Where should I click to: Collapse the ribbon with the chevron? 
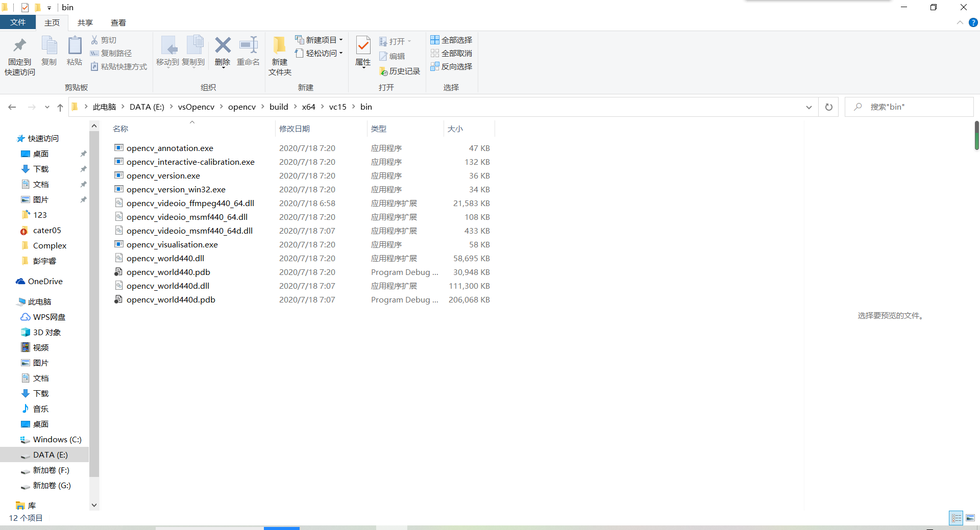[960, 22]
